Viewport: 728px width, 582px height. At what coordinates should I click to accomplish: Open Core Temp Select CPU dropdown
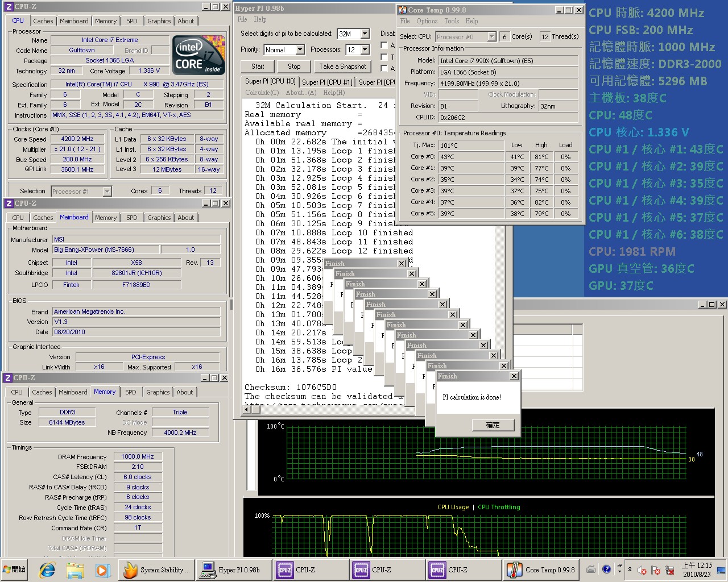[x=492, y=36]
